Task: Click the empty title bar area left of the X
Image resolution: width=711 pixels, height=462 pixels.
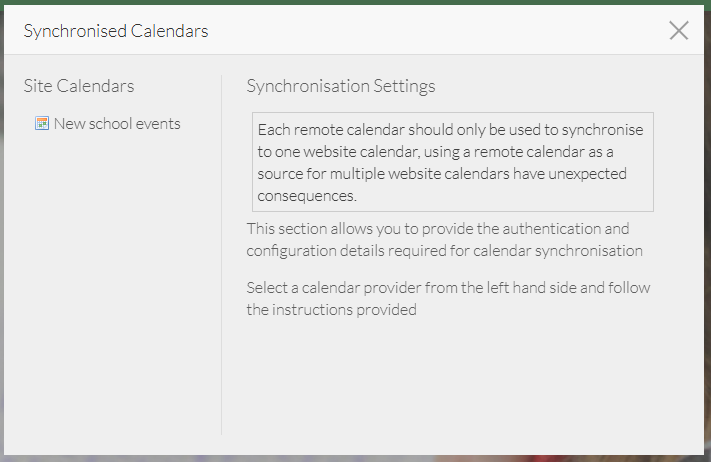Action: point(450,31)
